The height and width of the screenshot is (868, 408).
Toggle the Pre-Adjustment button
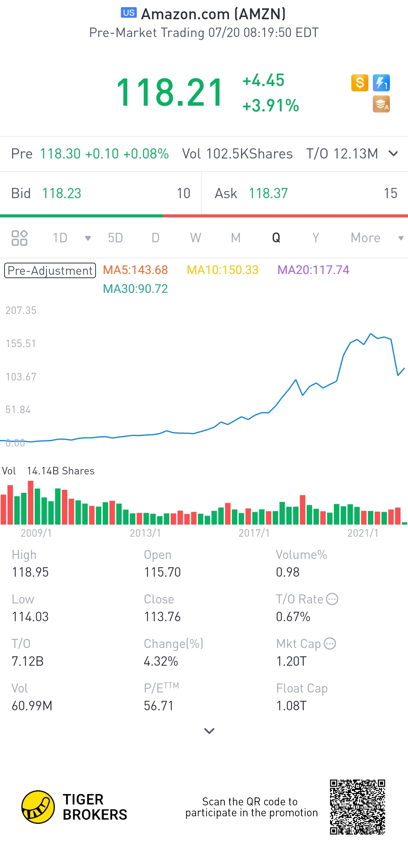[x=50, y=271]
